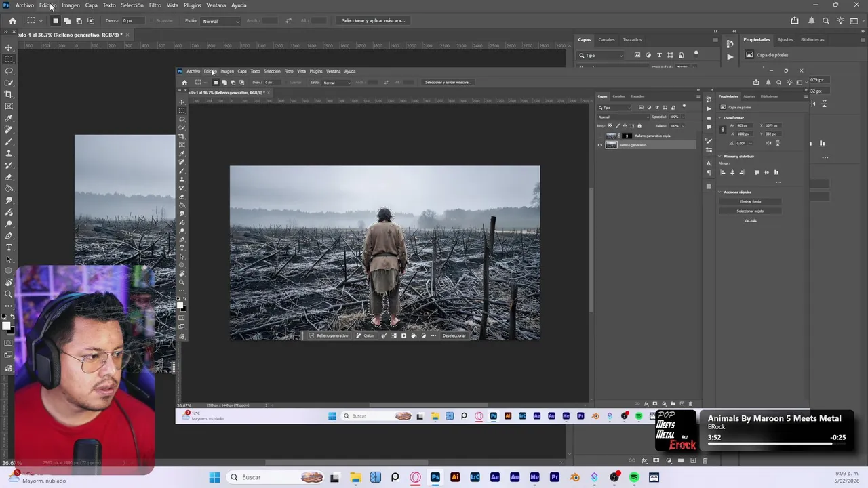Select the Type tool in the inner toolbar
The image size is (868, 488).
pyautogui.click(x=182, y=248)
